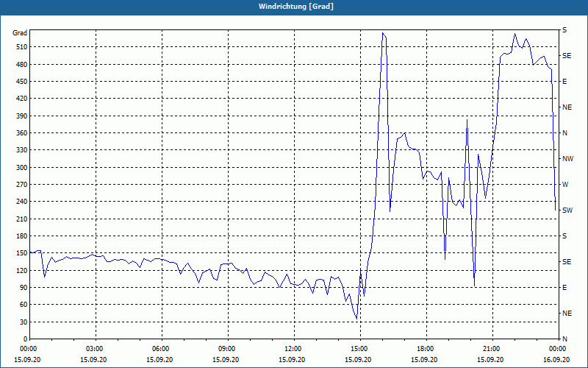Click the 180 left-axis label
588x368 pixels.
pyautogui.click(x=21, y=236)
